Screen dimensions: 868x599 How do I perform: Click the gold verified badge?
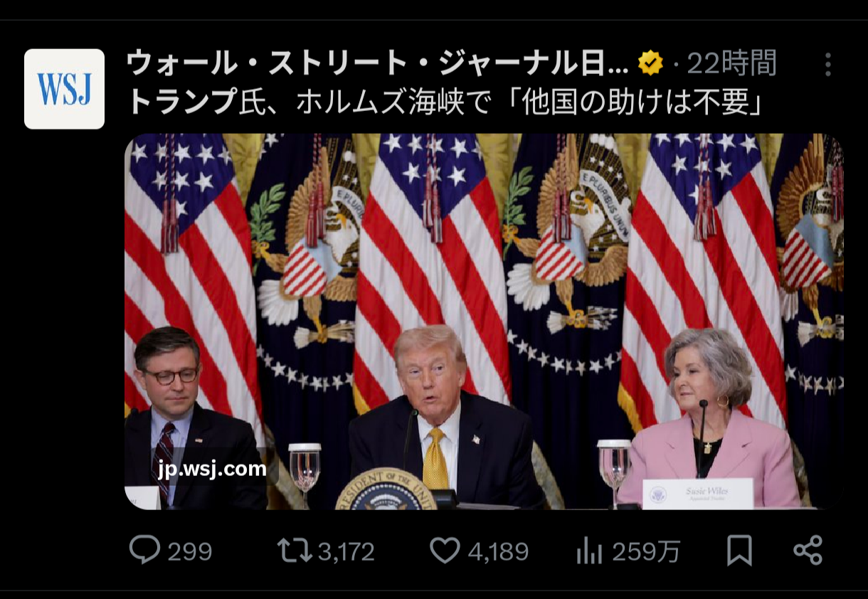pos(650,64)
